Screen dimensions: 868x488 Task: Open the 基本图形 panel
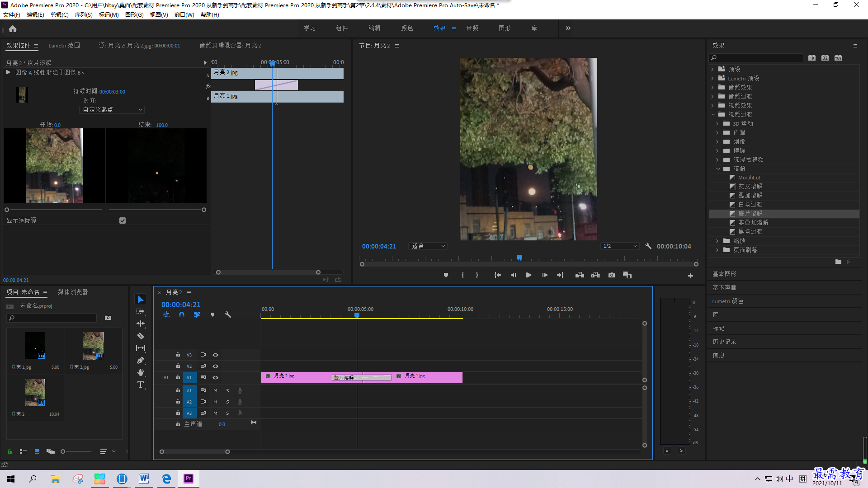point(724,274)
